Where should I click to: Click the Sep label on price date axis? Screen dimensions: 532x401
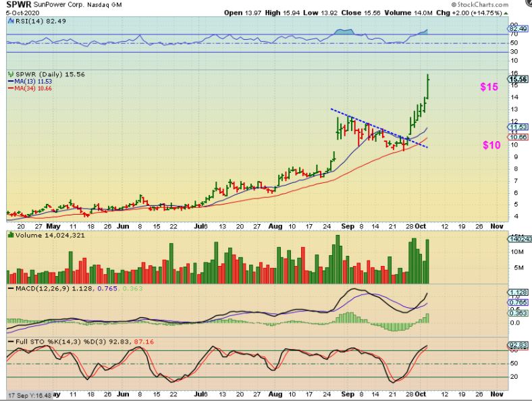pyautogui.click(x=348, y=226)
